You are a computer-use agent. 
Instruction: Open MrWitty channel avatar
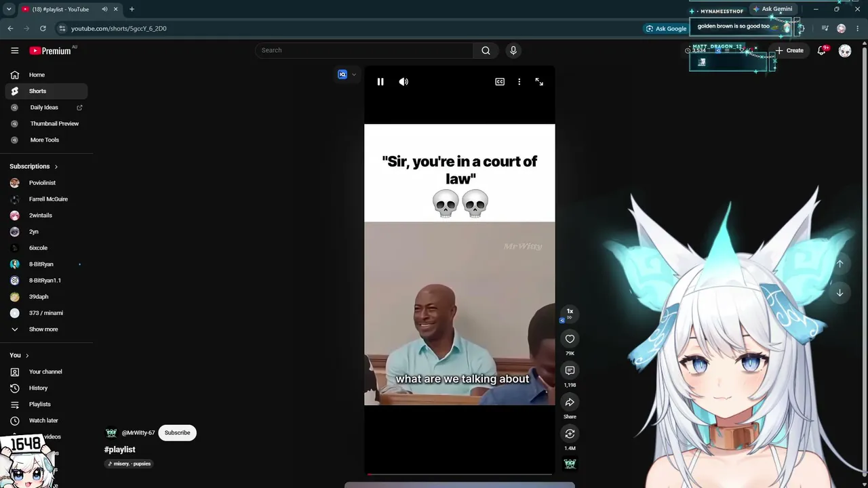(x=111, y=433)
